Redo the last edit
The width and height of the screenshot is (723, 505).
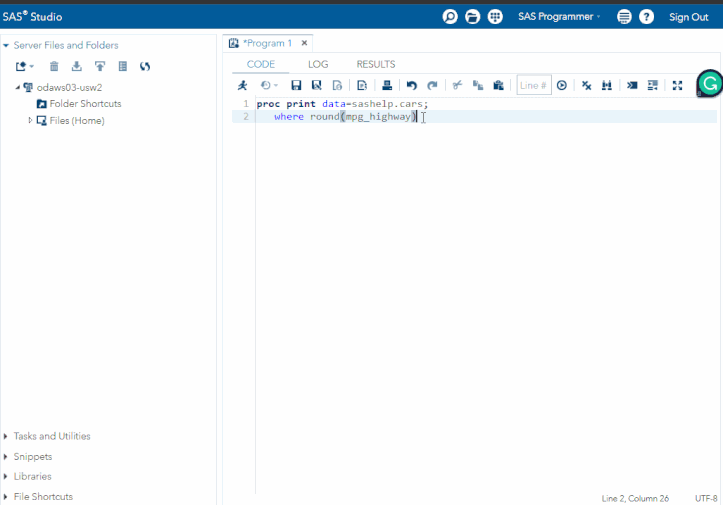432,85
